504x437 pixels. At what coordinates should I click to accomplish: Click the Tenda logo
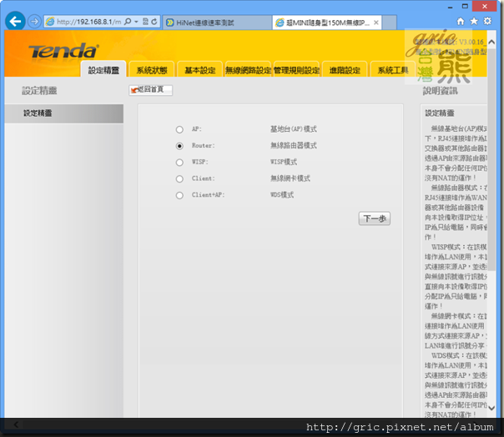(63, 51)
